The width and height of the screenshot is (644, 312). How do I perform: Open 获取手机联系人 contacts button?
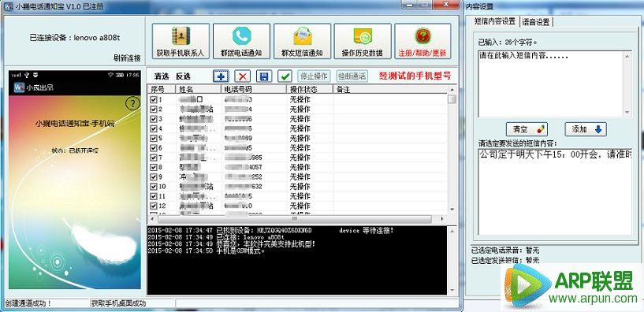181,41
